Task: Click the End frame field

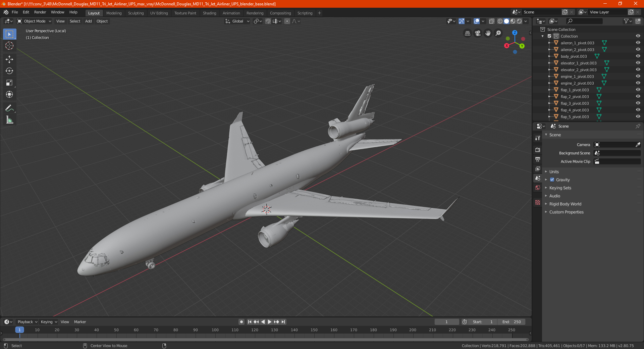Action: [x=512, y=322]
